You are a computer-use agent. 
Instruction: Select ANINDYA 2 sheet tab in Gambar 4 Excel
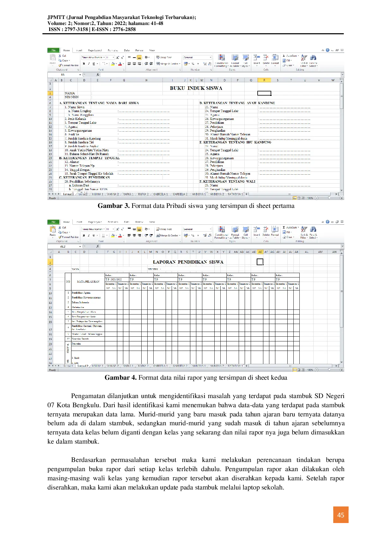217,366
